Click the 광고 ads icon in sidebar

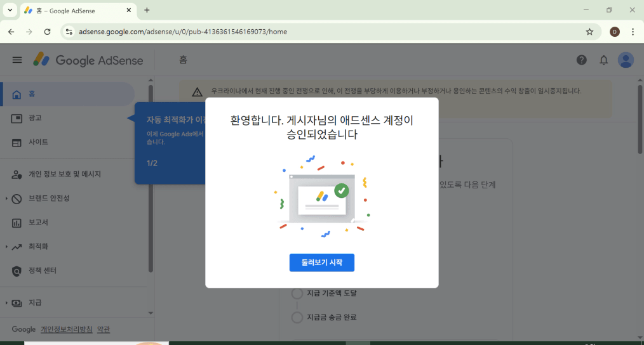[17, 119]
